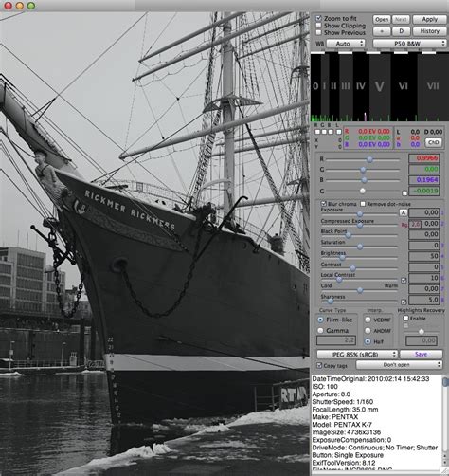
Task: Click the C^D button
Action: pyautogui.click(x=433, y=142)
